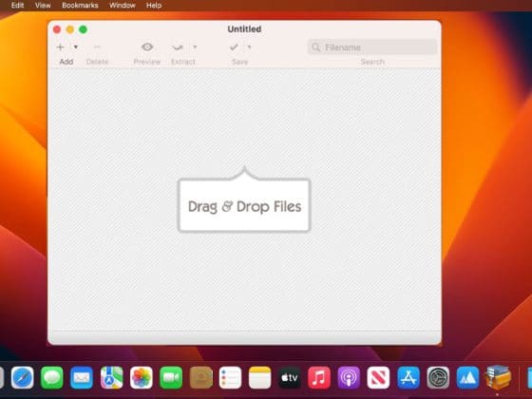Screen dimensions: 532x399
Task: Open Reminders from the Dock
Action: [x=230, y=378]
